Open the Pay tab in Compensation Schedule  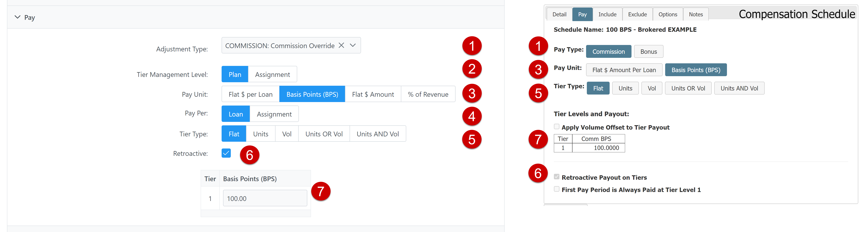pyautogui.click(x=582, y=14)
